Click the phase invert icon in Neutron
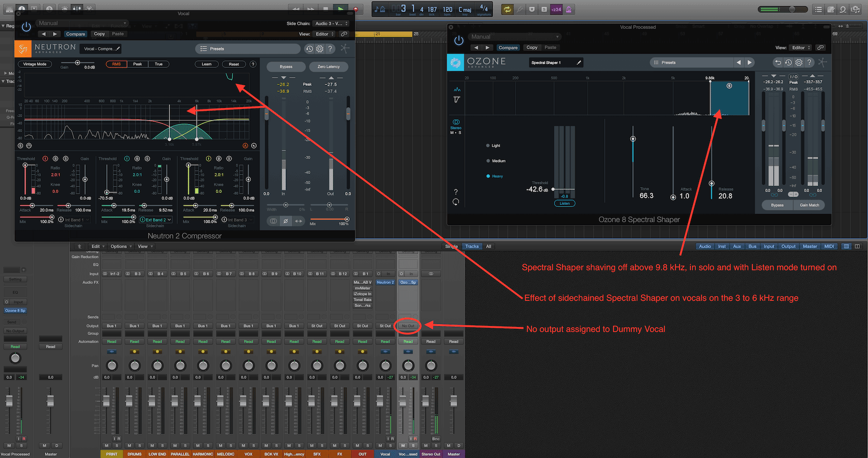This screenshot has height=458, width=868. (x=285, y=221)
